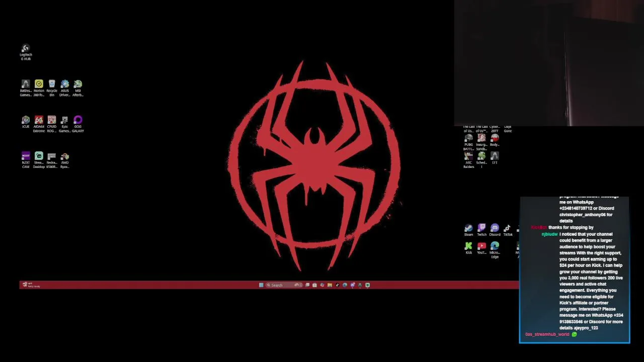Viewport: 644px width, 362px height.
Task: Open CPUID ROG desktop shortcut
Action: click(x=52, y=124)
